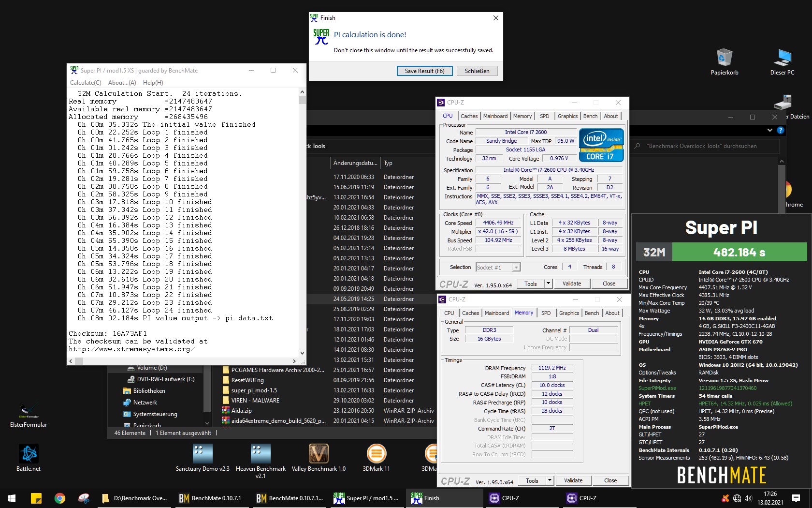Click the Super PI horizontal scrollbar thumb
This screenshot has width=812, height=508.
(79, 361)
